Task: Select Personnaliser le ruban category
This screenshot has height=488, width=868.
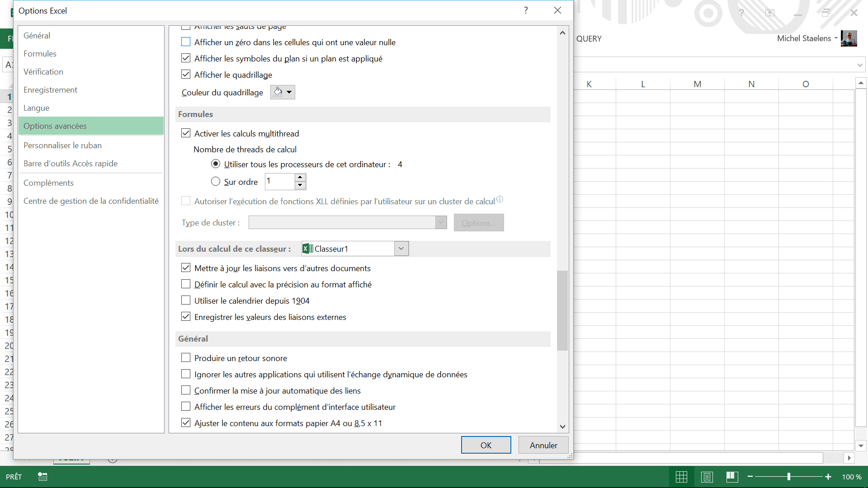Action: point(62,145)
